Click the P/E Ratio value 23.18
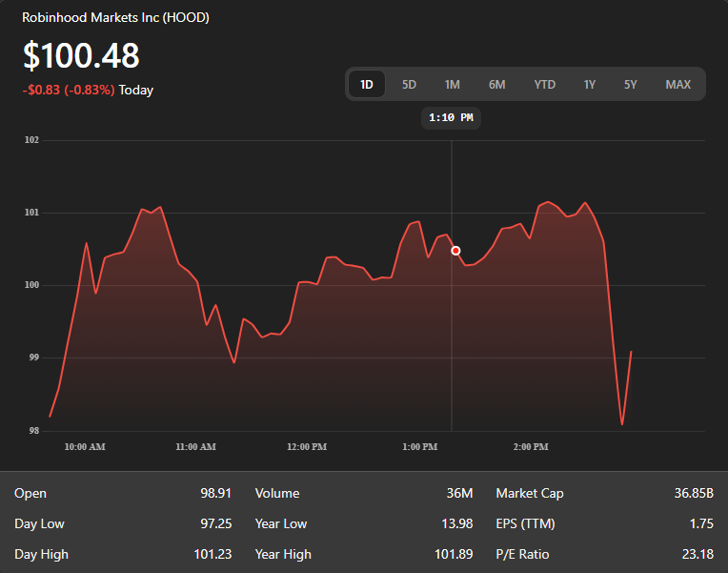Screen dimensions: 728x573 [698, 555]
